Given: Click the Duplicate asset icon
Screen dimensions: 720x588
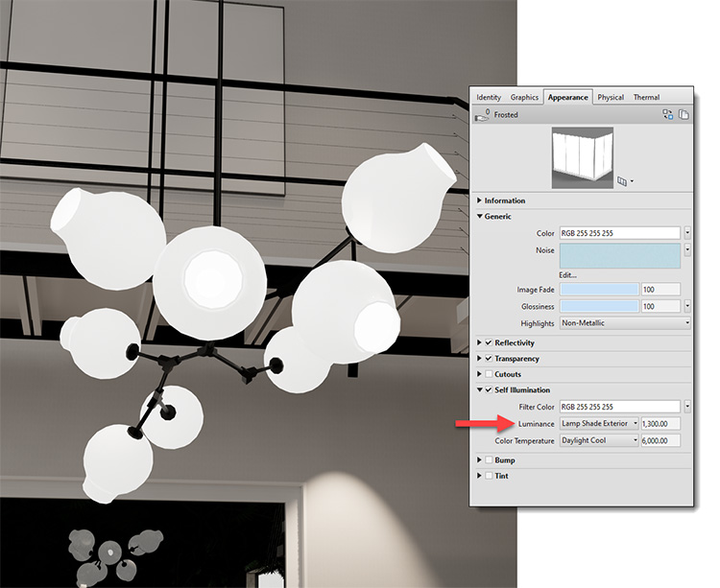Looking at the screenshot, I should click(684, 114).
